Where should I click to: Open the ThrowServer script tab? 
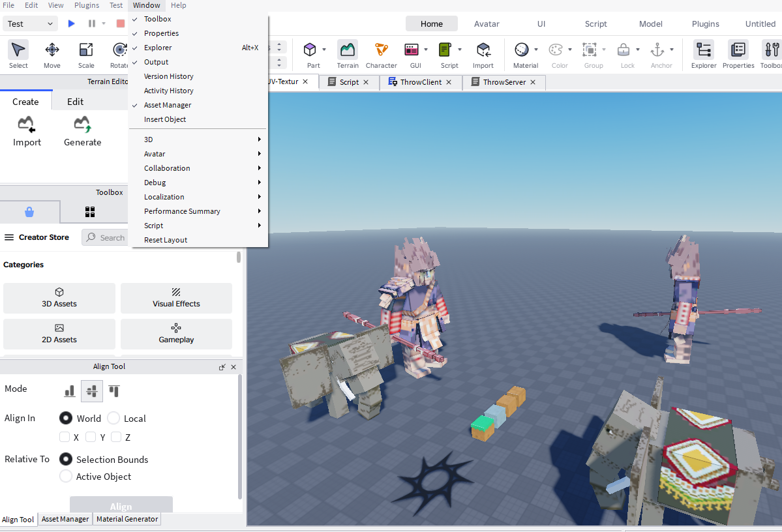[x=504, y=81]
